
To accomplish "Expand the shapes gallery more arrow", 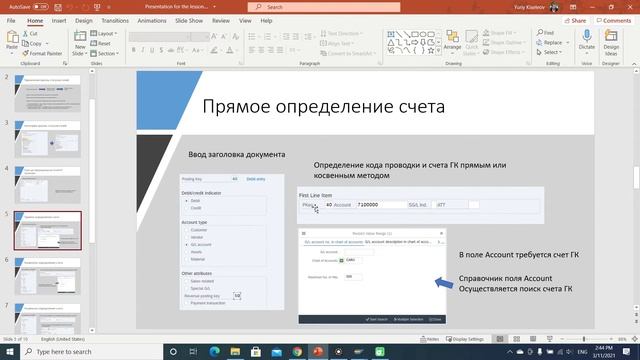I will click(438, 51).
